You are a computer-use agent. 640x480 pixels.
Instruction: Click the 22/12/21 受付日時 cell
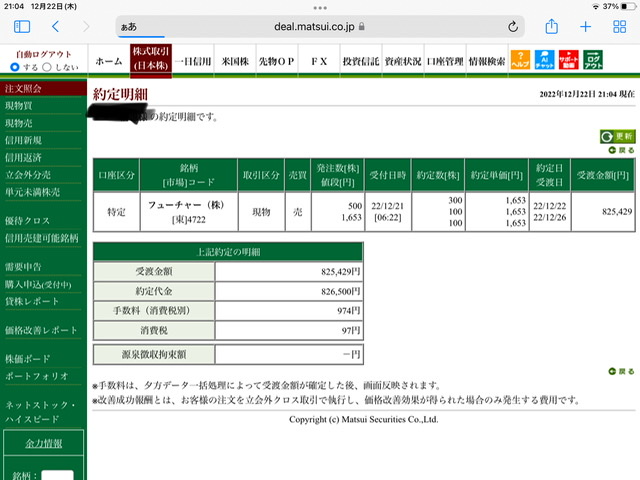click(x=388, y=212)
